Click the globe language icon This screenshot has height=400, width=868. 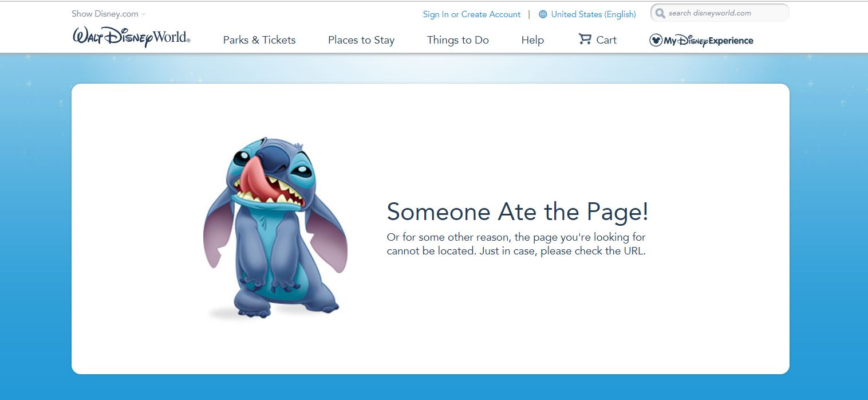click(x=543, y=14)
